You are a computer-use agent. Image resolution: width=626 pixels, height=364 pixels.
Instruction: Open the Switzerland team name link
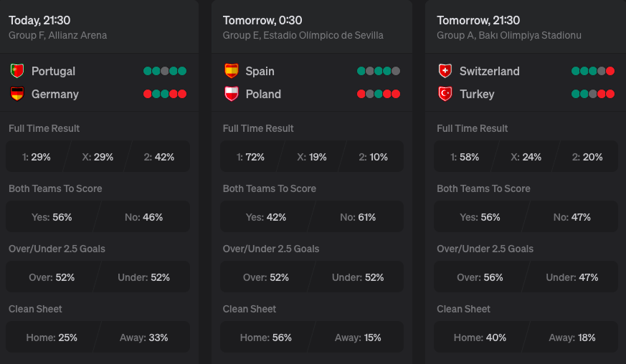click(x=489, y=71)
